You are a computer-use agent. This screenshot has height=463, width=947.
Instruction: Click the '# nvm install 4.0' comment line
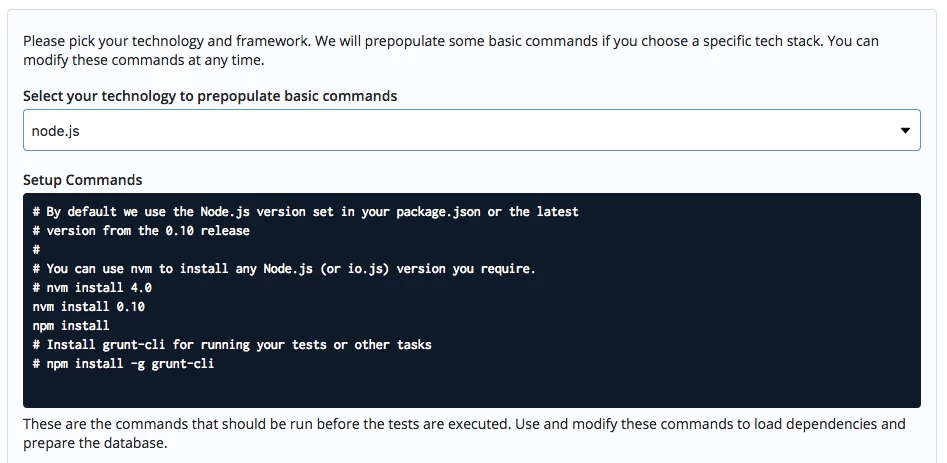pyautogui.click(x=92, y=287)
